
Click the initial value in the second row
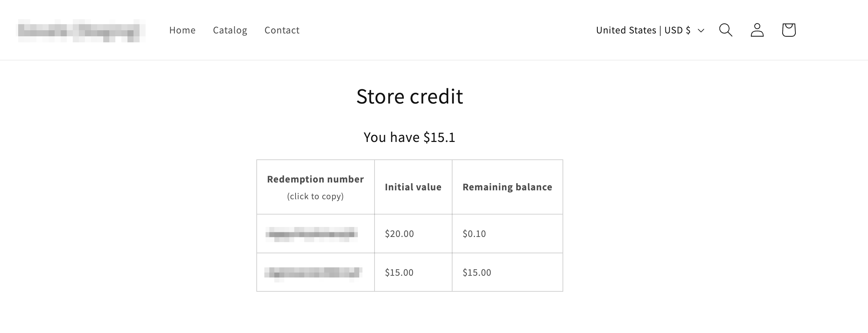399,273
